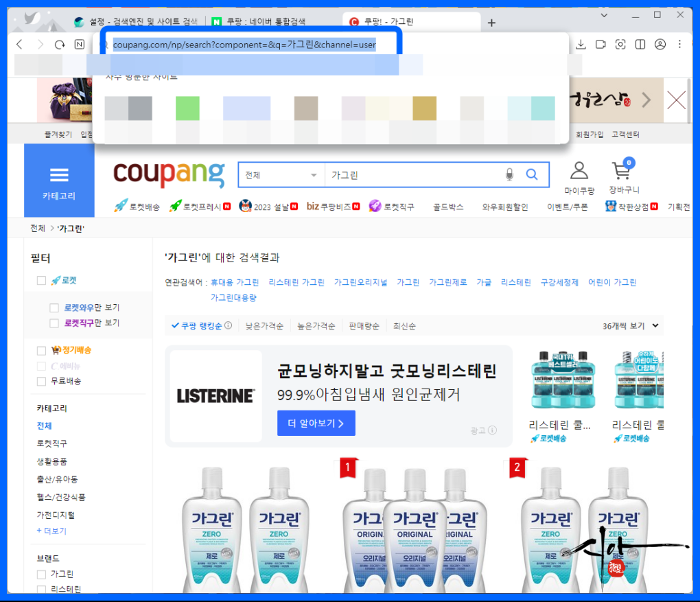700x602 pixels.
Task: Open the downloads icon in browser toolbar
Action: [581, 44]
